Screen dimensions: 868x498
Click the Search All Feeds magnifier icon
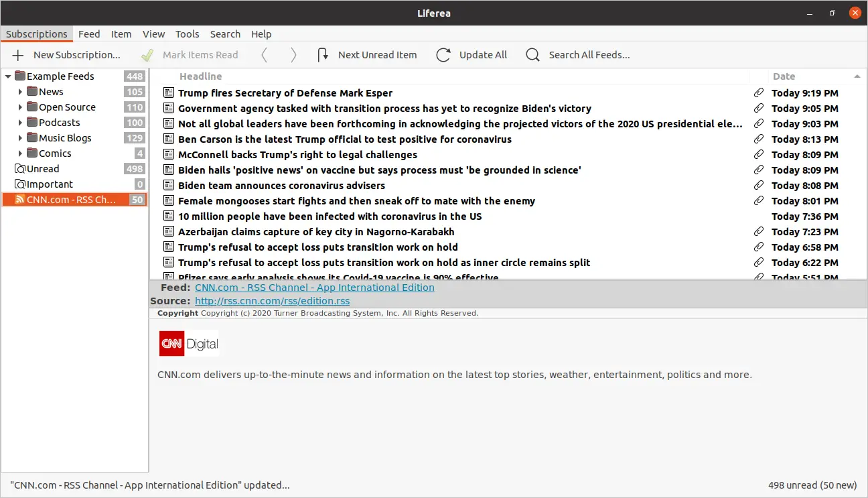point(532,55)
